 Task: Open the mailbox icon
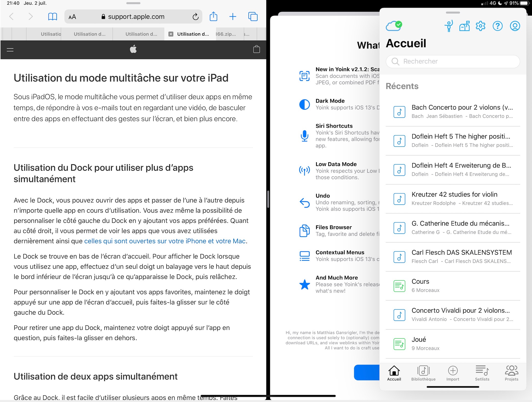[x=465, y=26]
